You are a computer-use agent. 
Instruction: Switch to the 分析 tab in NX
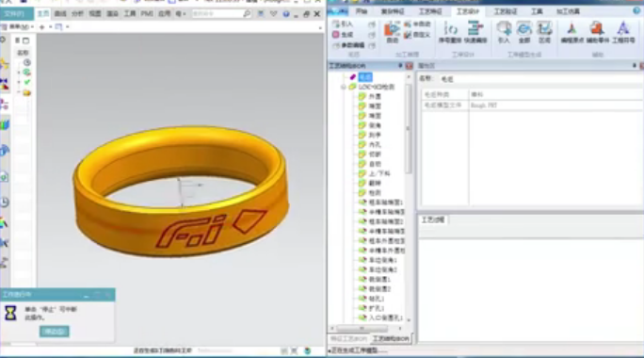77,14
